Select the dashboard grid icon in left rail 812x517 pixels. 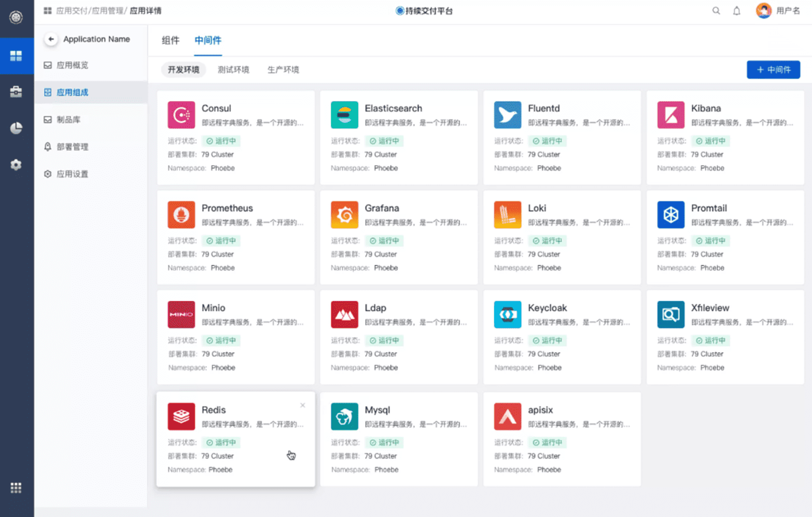point(16,56)
